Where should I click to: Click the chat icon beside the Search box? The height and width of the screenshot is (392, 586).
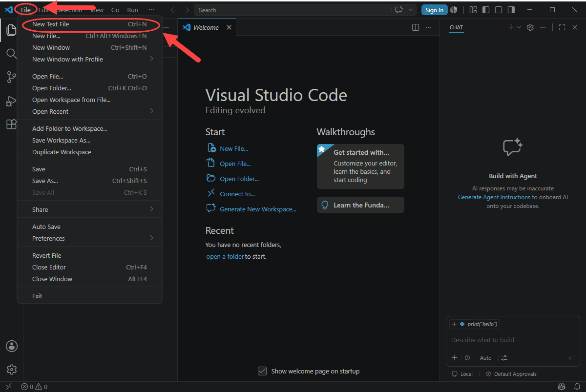399,10
